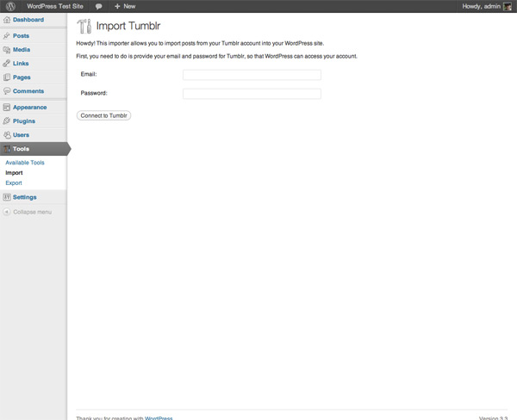
Task: Click WordPress Test Site in admin bar
Action: [x=55, y=6]
